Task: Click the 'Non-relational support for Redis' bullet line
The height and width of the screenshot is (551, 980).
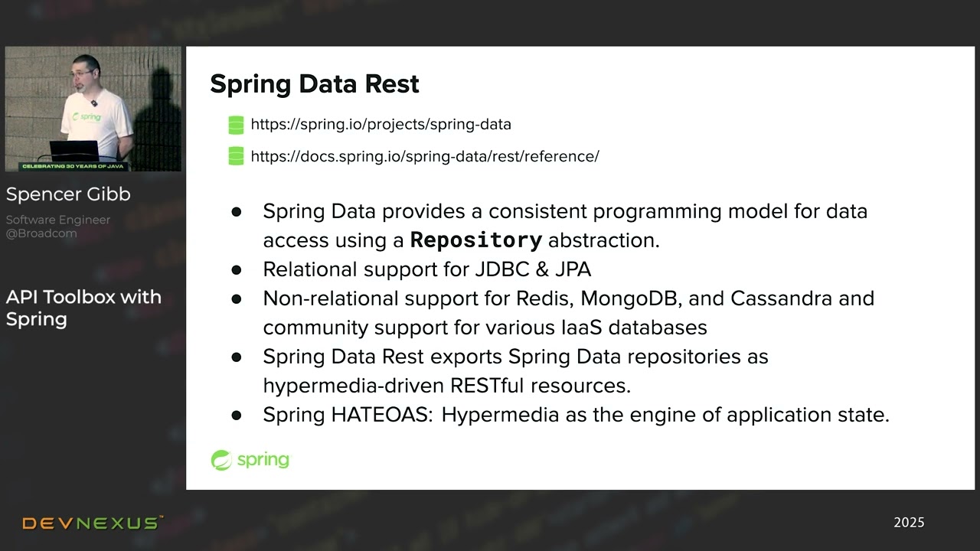Action: [x=568, y=298]
